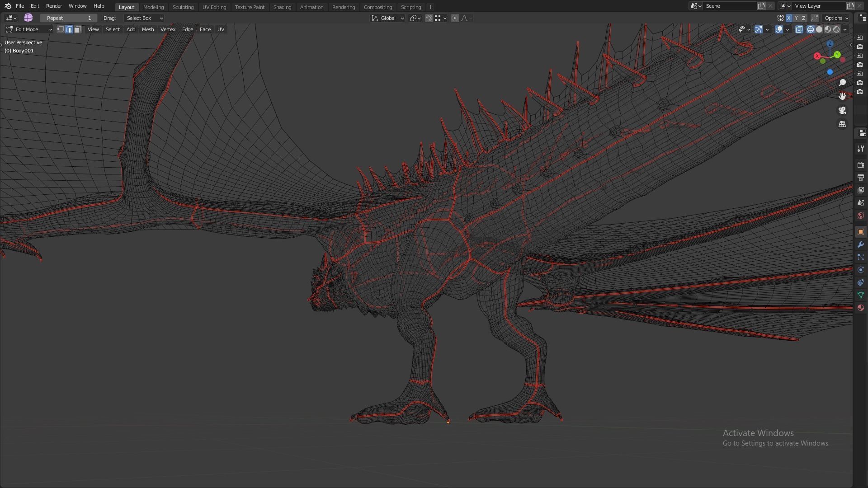Click the Pan view hand icon

tap(842, 96)
